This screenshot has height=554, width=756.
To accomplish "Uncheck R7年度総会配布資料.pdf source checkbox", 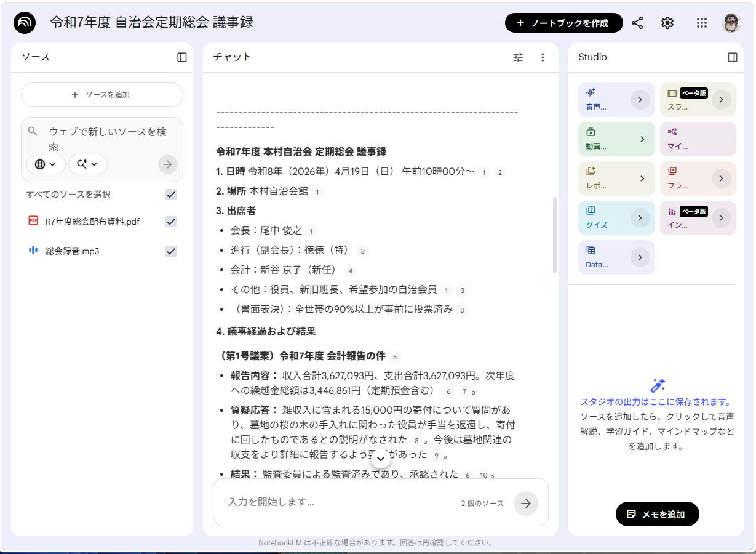I will click(171, 222).
